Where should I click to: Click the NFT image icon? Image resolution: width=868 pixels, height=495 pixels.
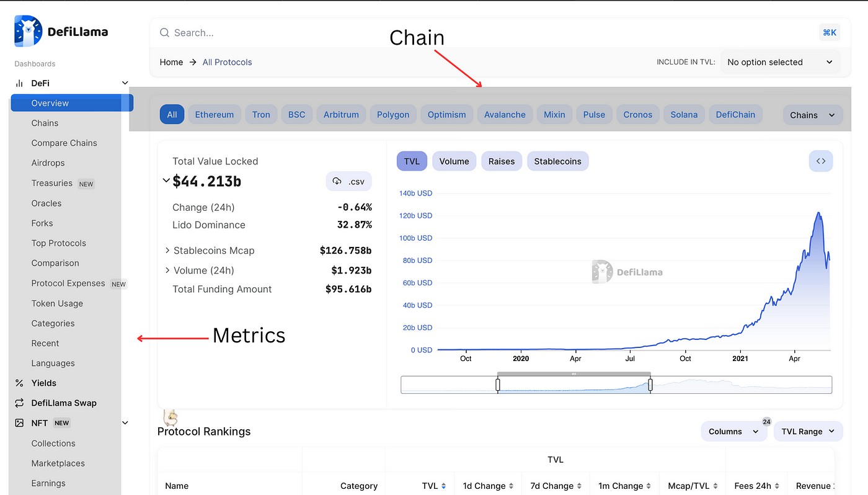coord(19,423)
